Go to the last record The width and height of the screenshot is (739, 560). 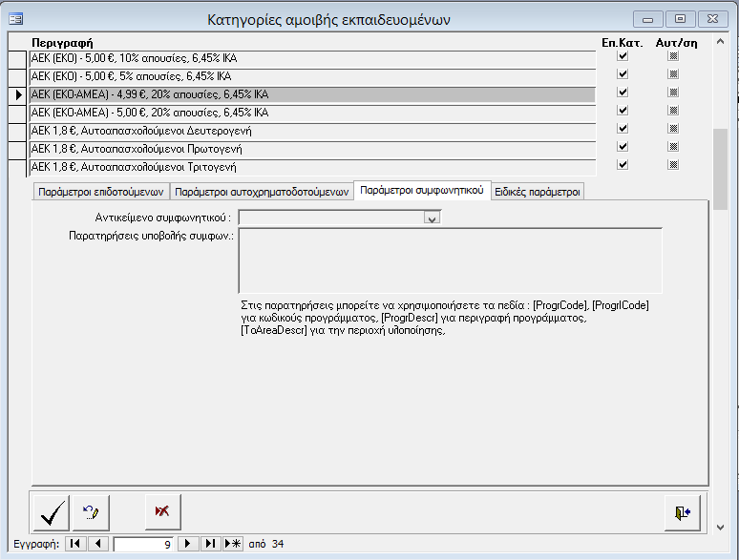(210, 544)
